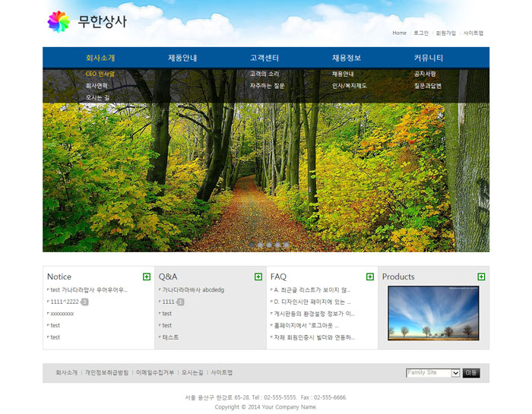This screenshot has height=414, width=532.
Task: Select CEO 인사말 submenu item
Action: point(100,74)
